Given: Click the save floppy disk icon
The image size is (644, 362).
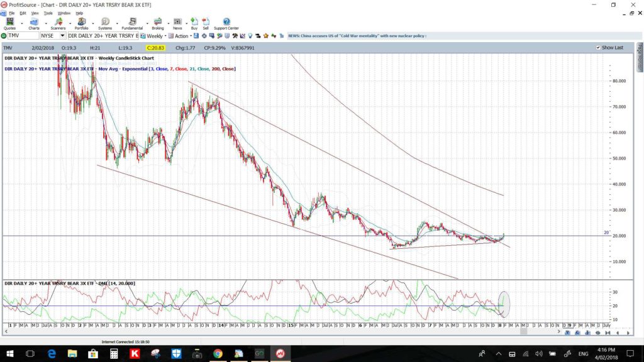Looking at the screenshot, I should (196, 36).
